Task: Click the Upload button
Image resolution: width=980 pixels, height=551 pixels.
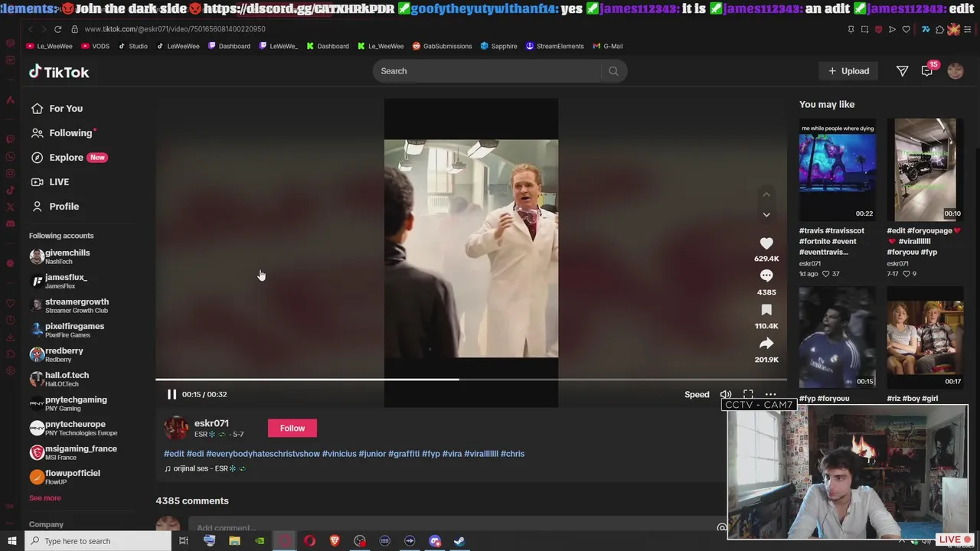Action: tap(848, 71)
